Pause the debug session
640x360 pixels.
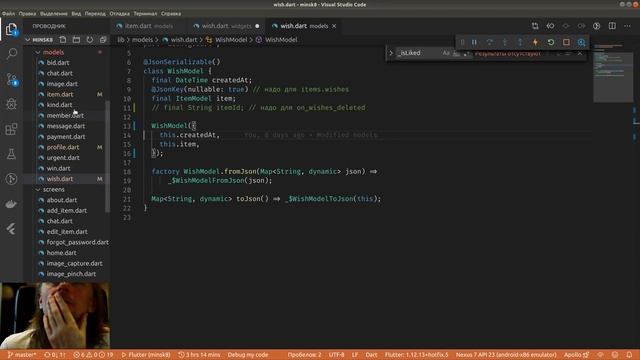pos(474,42)
